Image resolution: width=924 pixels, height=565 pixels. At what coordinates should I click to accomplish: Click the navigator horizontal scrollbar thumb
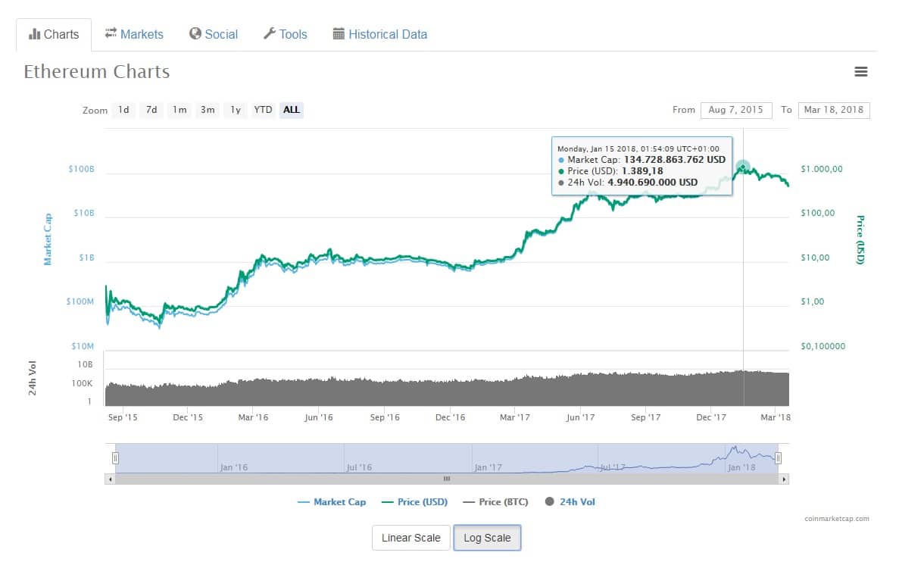pos(447,479)
